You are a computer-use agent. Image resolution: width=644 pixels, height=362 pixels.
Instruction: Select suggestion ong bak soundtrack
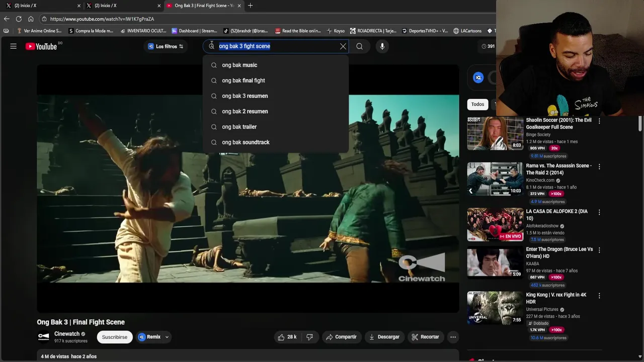pyautogui.click(x=276, y=142)
